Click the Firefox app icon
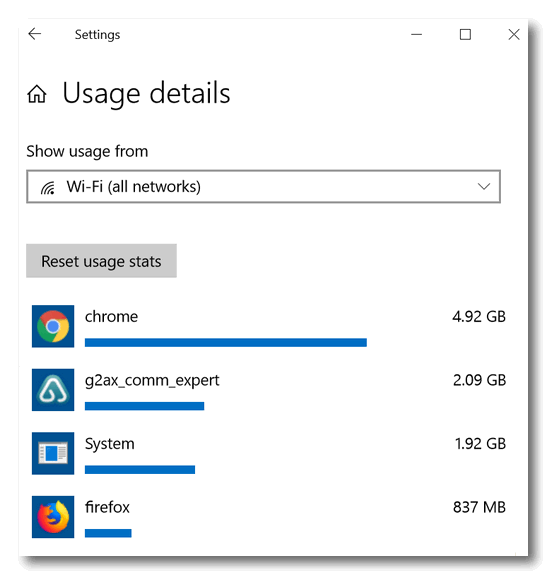 (53, 517)
